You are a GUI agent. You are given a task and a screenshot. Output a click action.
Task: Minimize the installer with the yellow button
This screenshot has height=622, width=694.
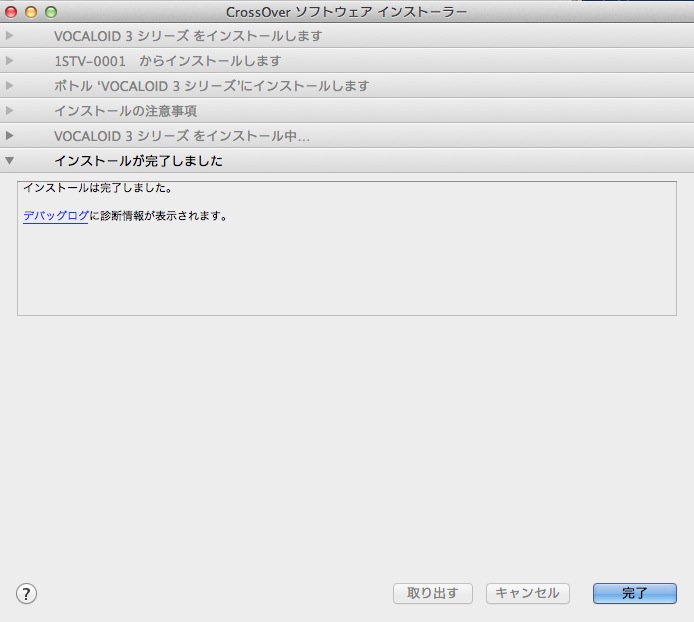[x=31, y=12]
